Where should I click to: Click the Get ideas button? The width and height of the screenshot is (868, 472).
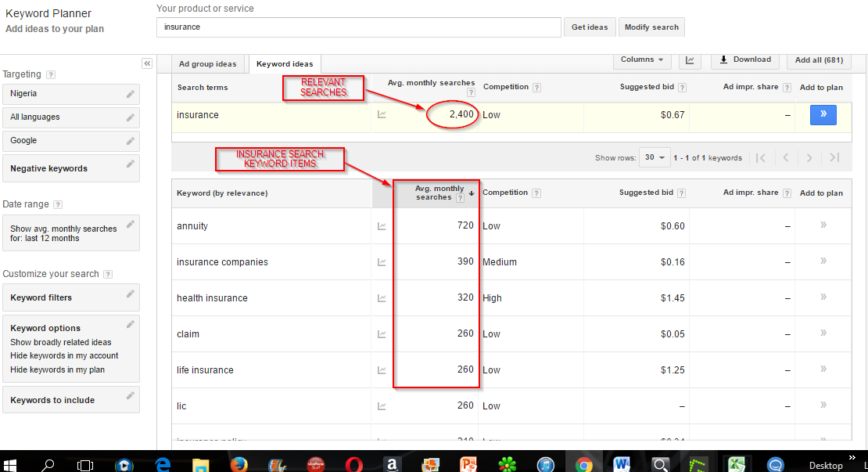(x=590, y=27)
